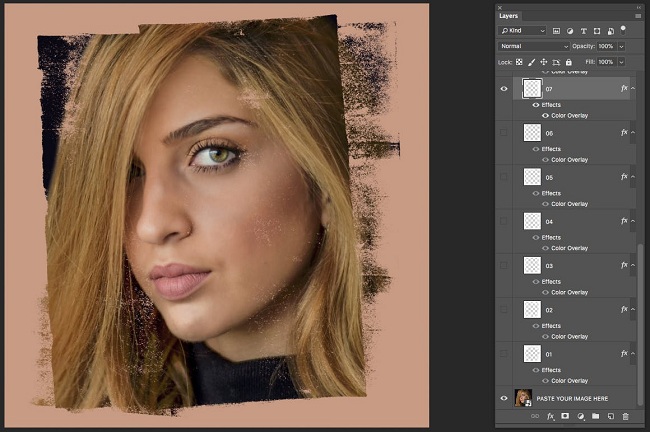Open the add layer style fx menu

pyautogui.click(x=550, y=415)
